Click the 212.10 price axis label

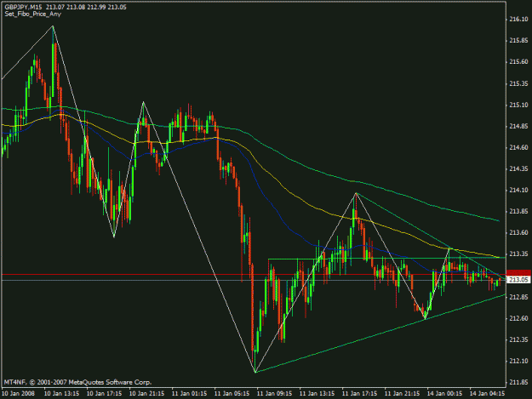point(518,361)
